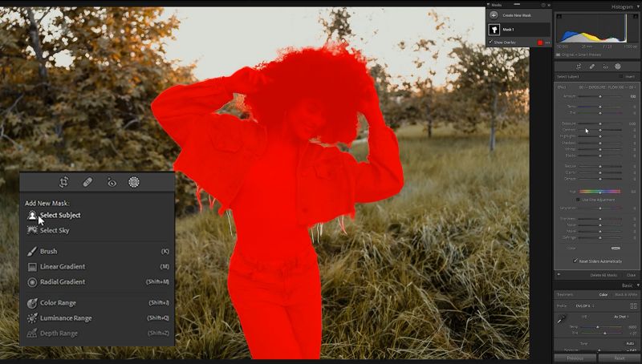Toggle highlight clipping indicator in histogram
Viewport: 642px width, 364px height.
[x=636, y=17]
